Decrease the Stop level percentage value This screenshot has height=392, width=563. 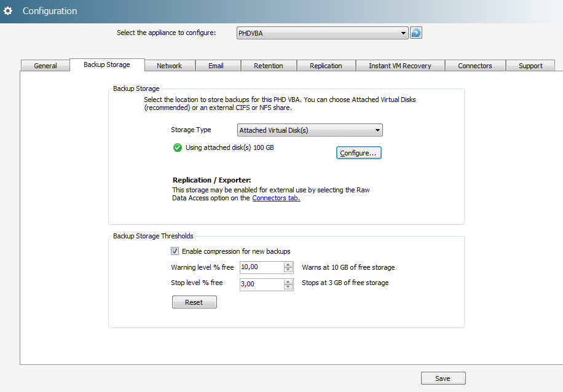coord(288,287)
